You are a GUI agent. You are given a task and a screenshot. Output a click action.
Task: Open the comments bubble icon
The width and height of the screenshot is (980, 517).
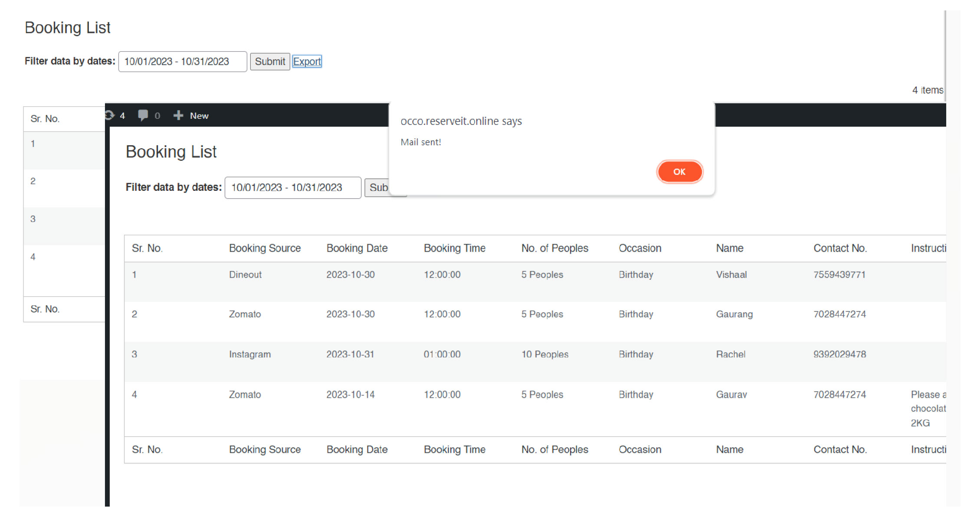143,115
